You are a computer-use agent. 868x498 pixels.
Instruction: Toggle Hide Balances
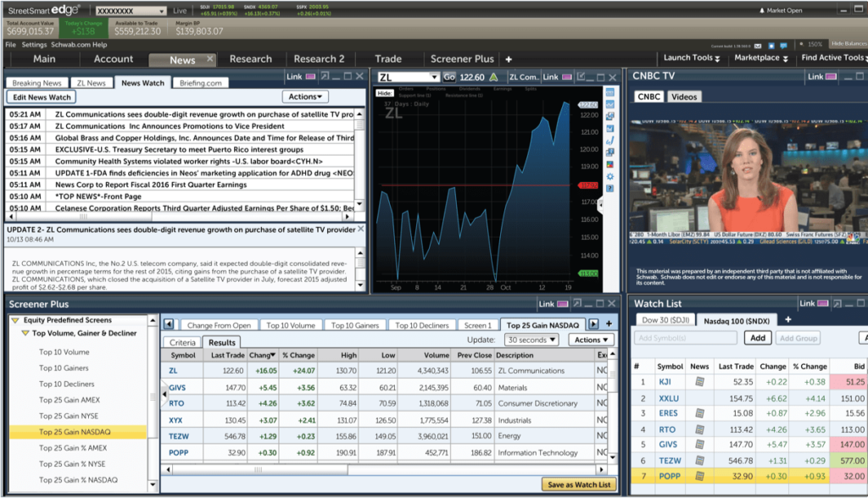tap(849, 44)
